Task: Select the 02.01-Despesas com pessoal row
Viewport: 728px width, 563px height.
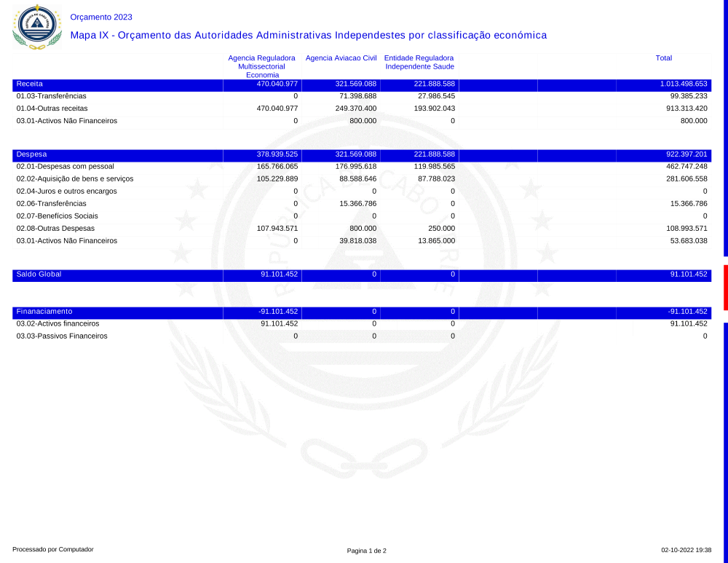Action: (65, 166)
